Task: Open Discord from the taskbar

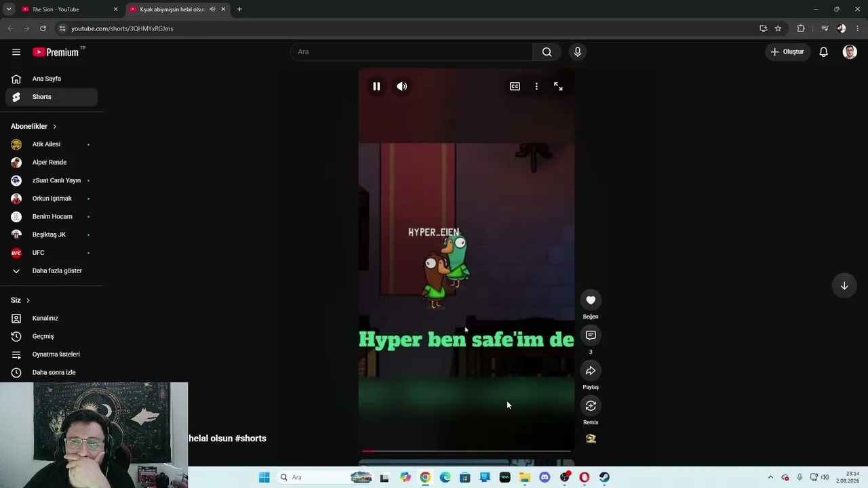Action: coord(545,477)
